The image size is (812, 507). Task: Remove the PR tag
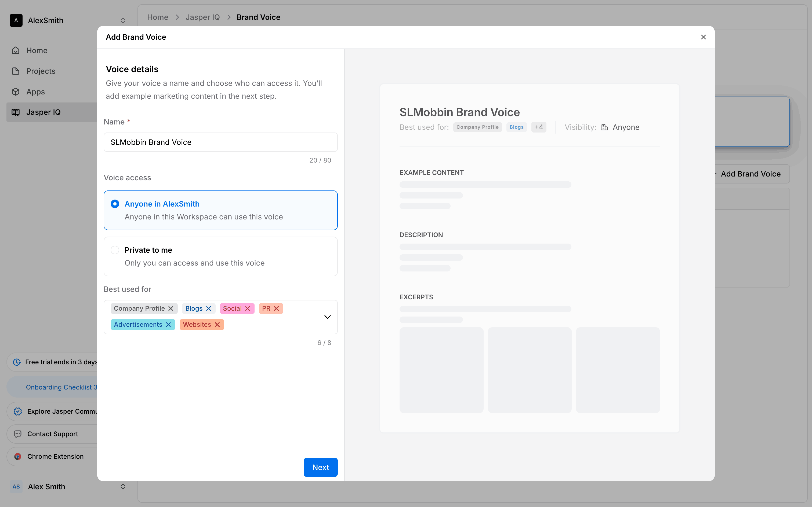(x=277, y=308)
